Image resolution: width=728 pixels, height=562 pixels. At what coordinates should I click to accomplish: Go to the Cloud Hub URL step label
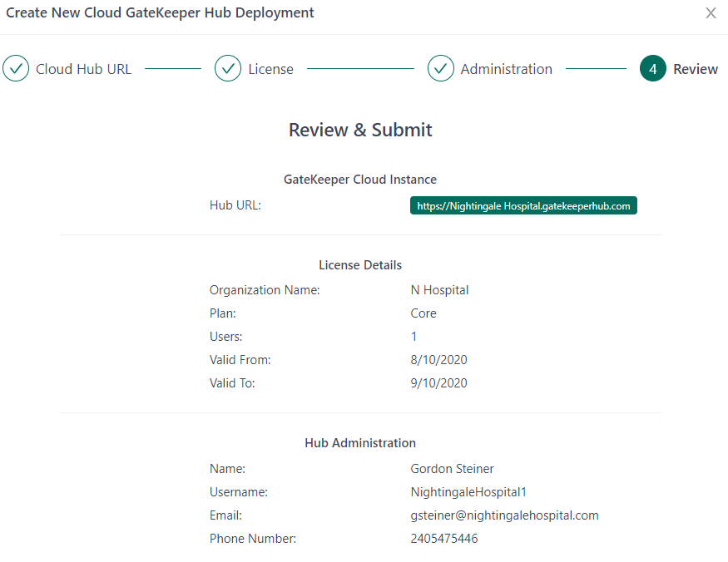[83, 69]
